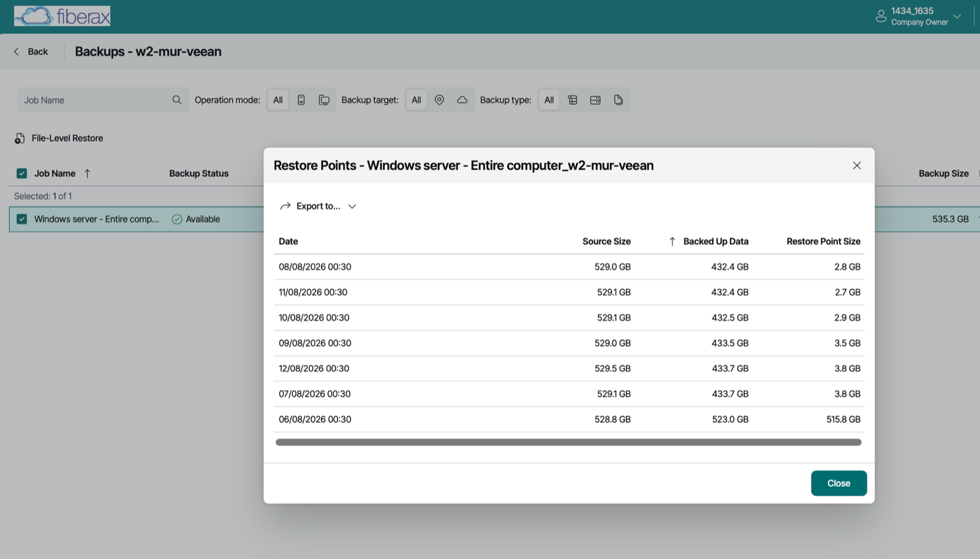
Task: Select the Windows server - Entire comp... job
Action: coord(96,219)
